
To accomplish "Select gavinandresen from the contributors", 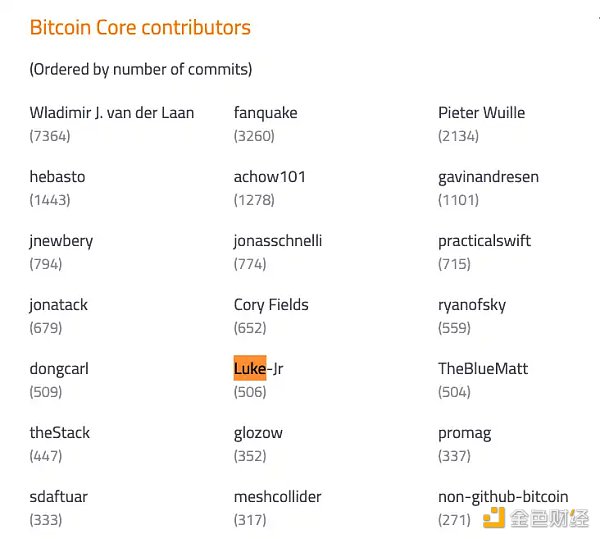I will pos(488,177).
